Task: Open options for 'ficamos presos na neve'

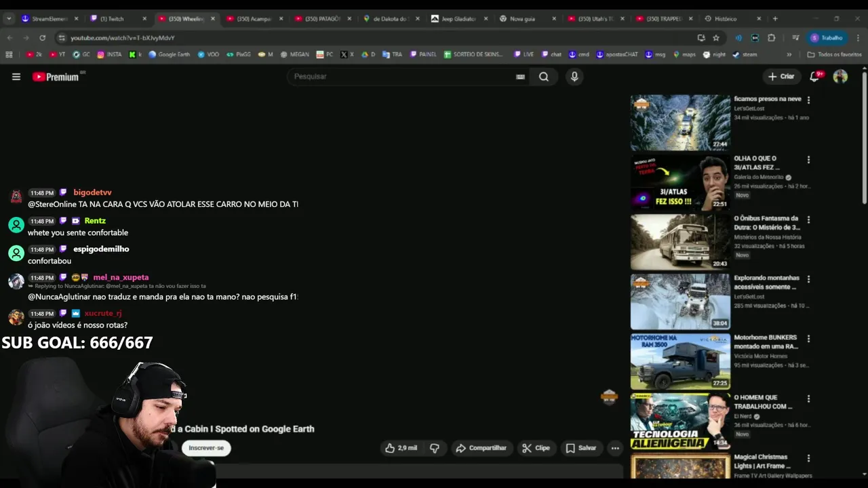Action: 808,100
